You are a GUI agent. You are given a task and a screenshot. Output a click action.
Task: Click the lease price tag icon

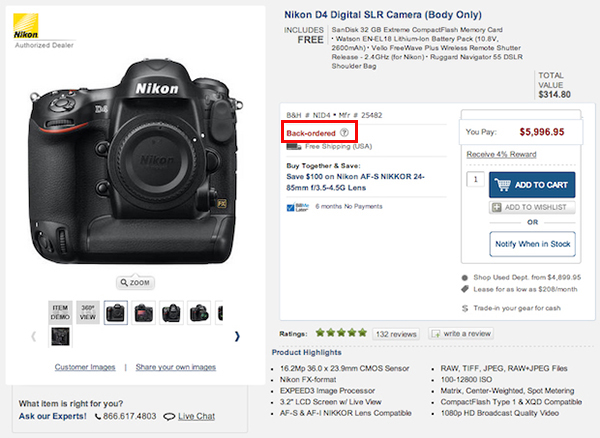(x=465, y=289)
